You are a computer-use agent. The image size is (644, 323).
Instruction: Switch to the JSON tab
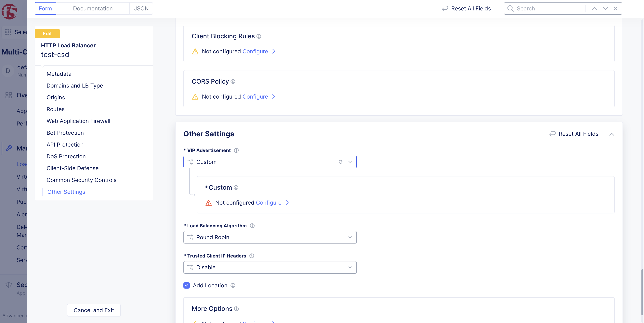[x=141, y=8]
